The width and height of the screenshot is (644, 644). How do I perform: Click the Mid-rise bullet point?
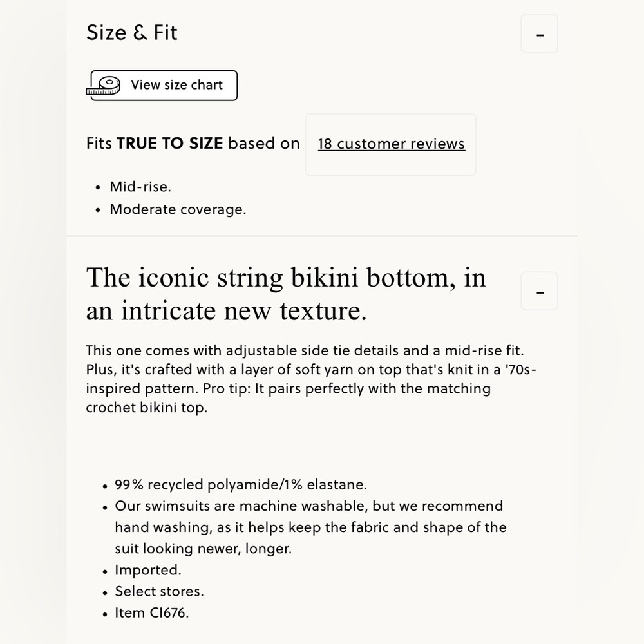[140, 187]
